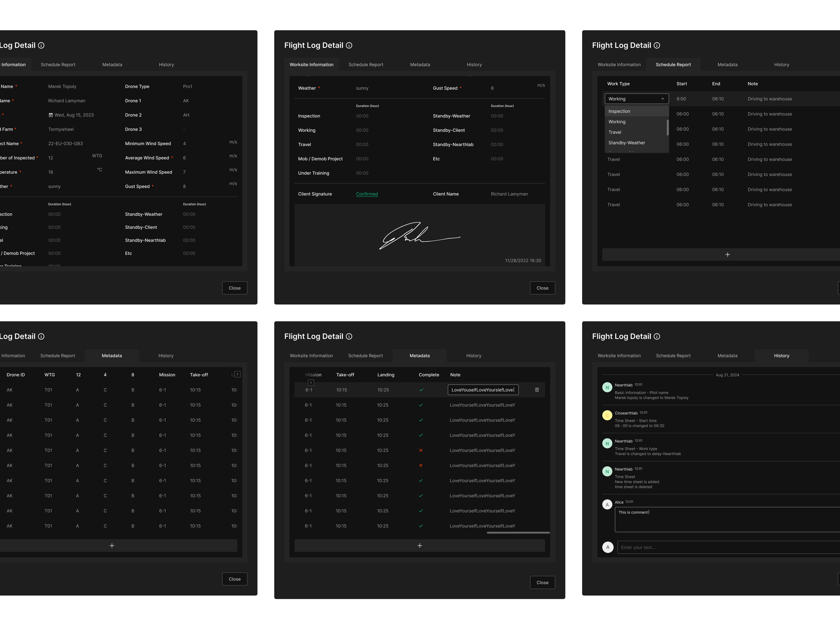Toggle the red incomplete mark on a mission row

421,450
